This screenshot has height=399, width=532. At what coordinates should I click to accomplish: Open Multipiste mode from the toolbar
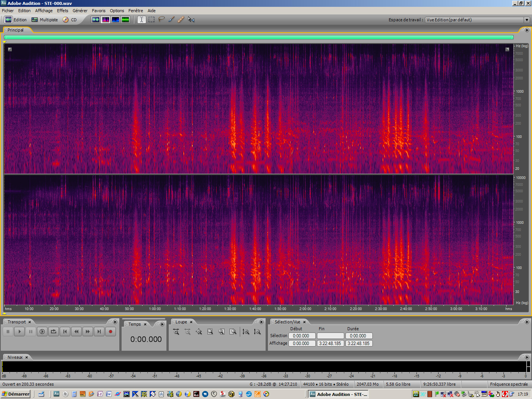tap(44, 19)
